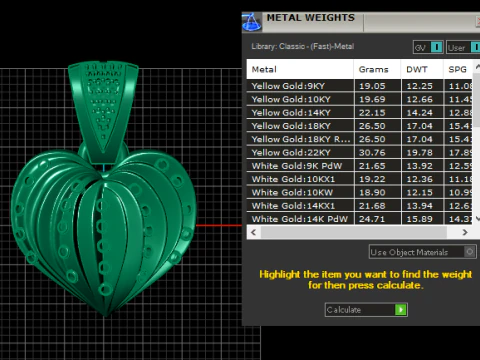Select the White Gold:14K PdW row
Viewport: 480px width, 360px height.
tap(359, 219)
